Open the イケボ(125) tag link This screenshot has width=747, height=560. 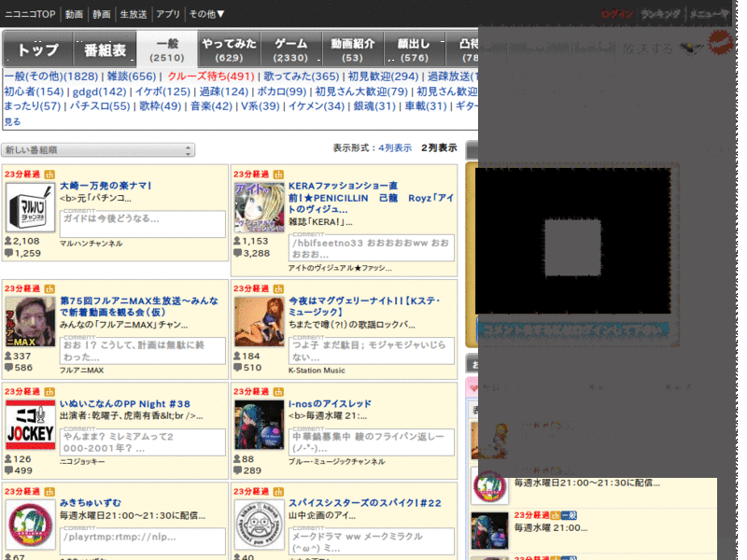(162, 91)
